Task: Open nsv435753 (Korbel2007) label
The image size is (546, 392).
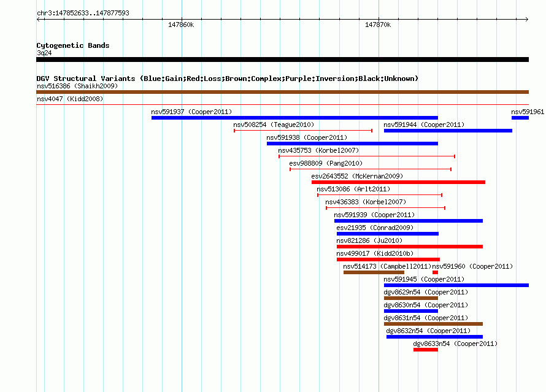Action: click(318, 150)
